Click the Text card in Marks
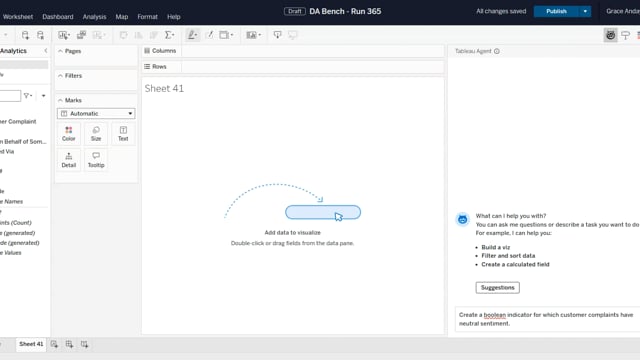Image resolution: width=640 pixels, height=360 pixels. coord(123,134)
